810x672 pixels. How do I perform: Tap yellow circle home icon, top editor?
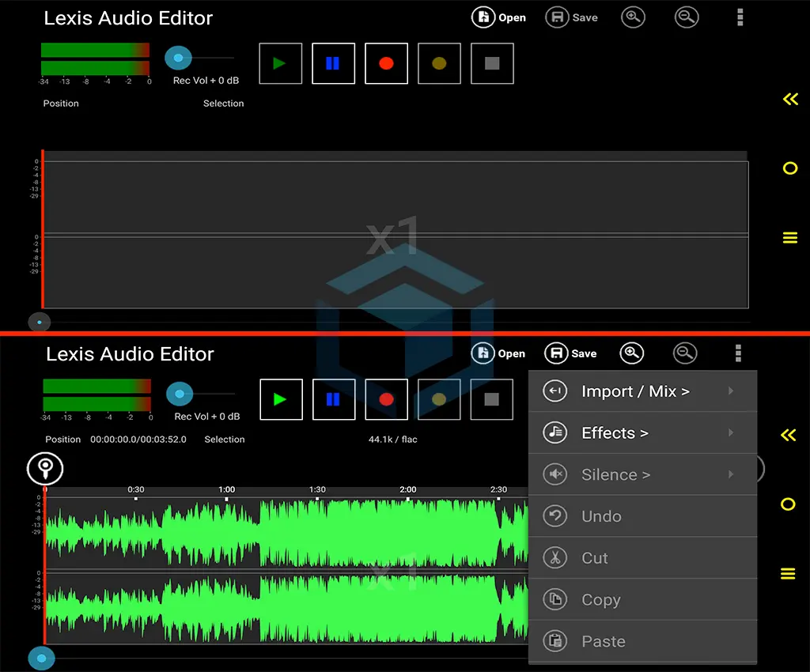790,168
